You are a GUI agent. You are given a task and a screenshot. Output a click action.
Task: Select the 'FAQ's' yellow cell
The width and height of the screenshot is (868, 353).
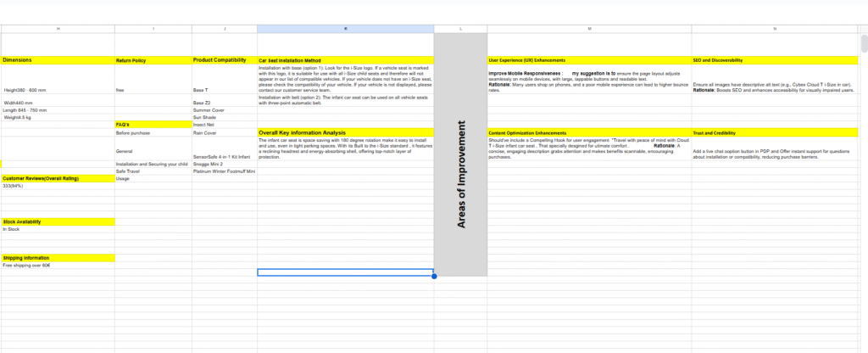point(153,124)
